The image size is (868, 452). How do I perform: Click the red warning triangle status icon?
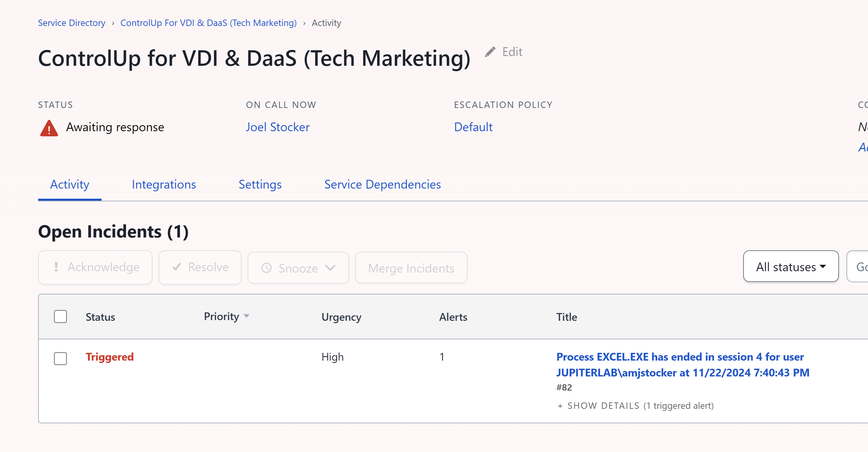point(49,128)
